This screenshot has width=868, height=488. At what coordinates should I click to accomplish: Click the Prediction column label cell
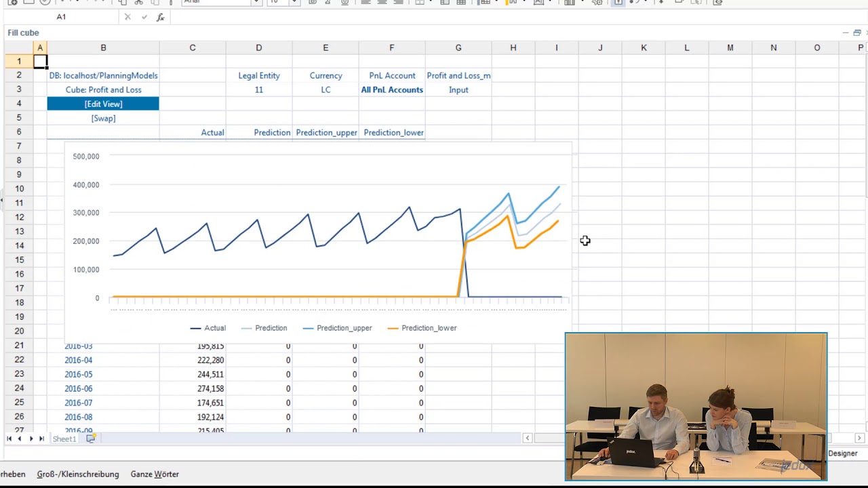tap(259, 132)
